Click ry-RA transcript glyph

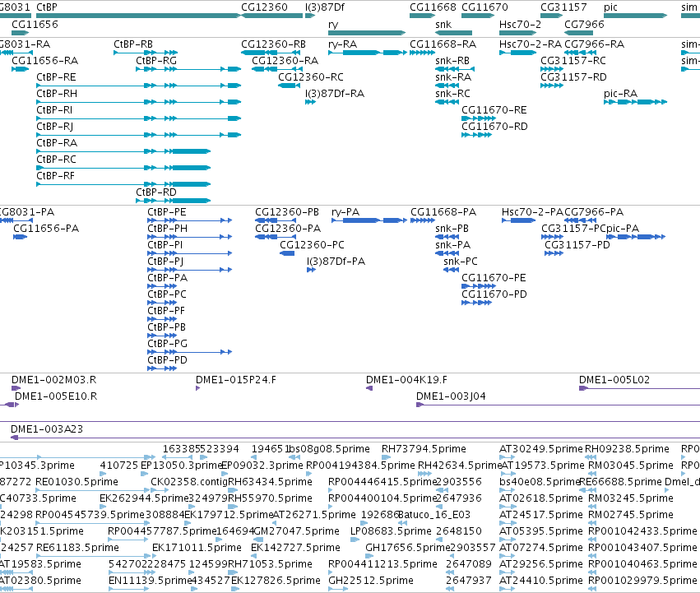(368, 53)
